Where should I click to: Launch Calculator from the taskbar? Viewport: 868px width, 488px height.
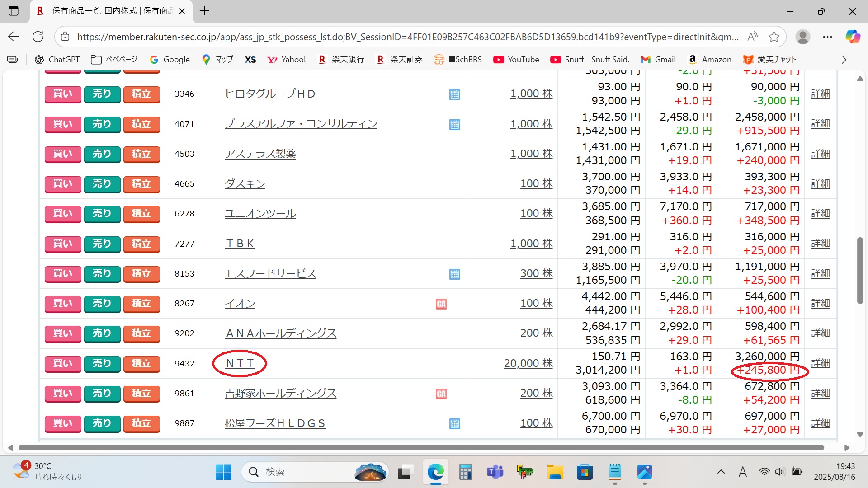(465, 472)
